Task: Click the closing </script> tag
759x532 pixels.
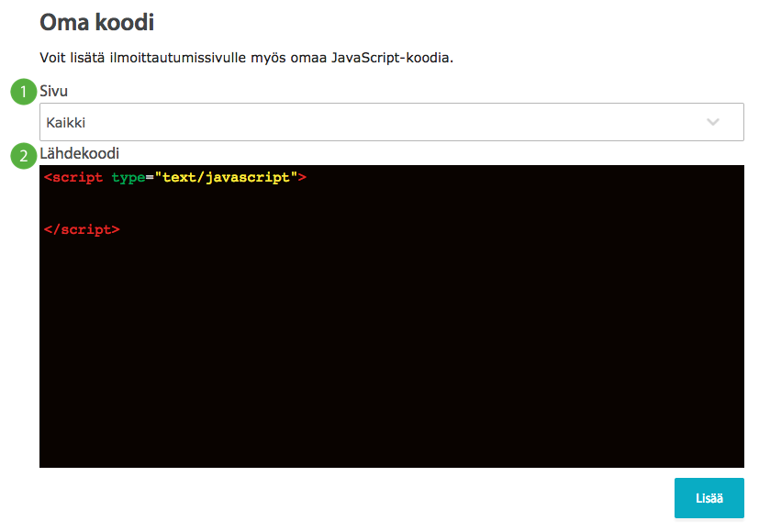Action: pos(82,229)
